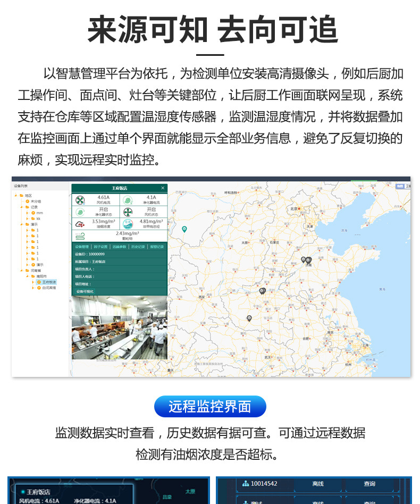Click 查询 in the 10014542 row

click(369, 484)
